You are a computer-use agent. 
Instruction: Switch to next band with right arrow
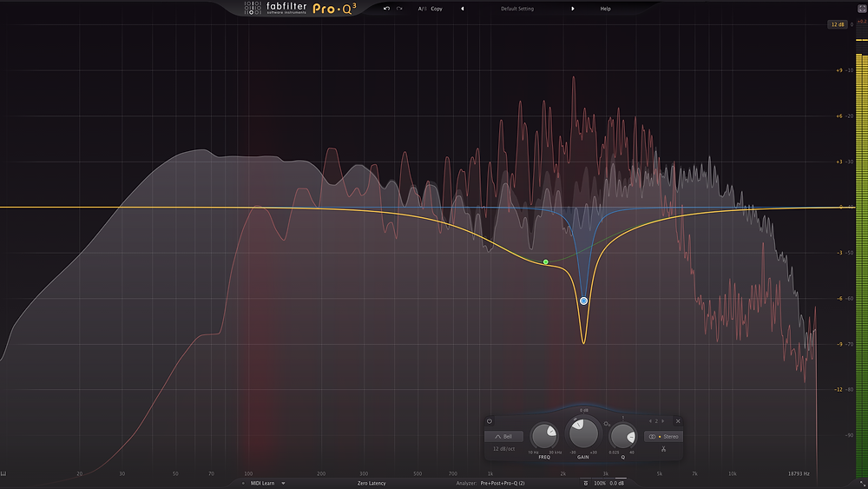(x=662, y=421)
